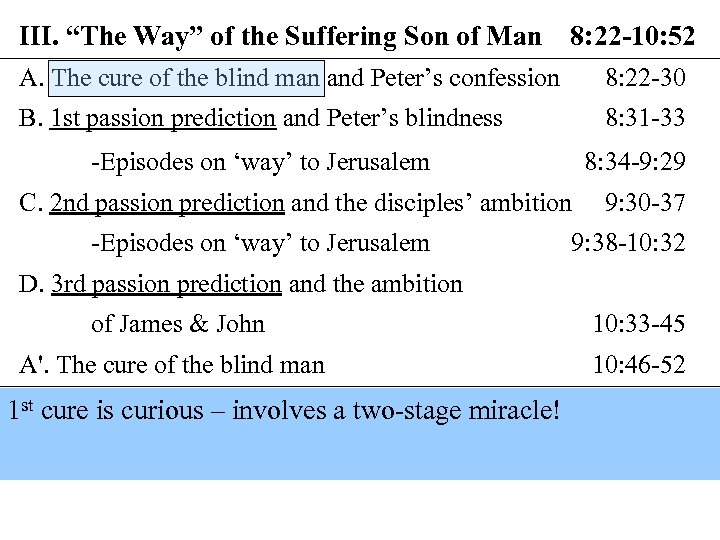Click the second 'Episodes on way to Jerusalem' line
The height and width of the screenshot is (540, 720).
coord(260,243)
